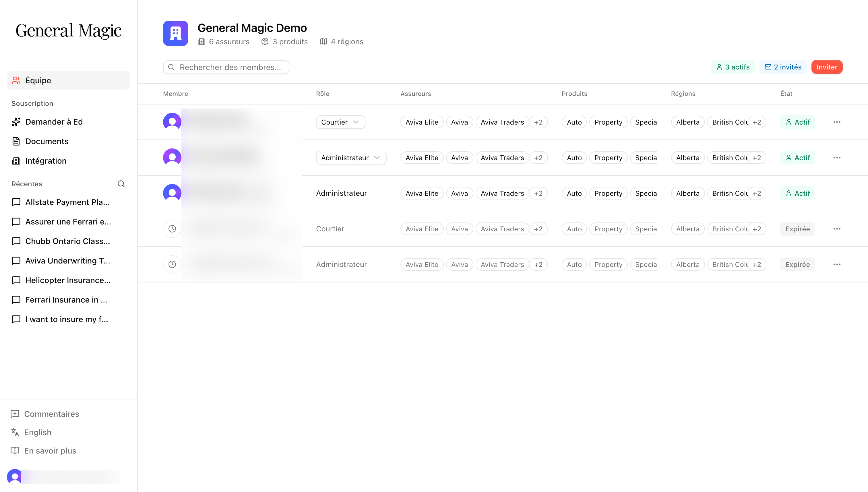Open the Allstate Payment Pla... recent chat
Image resolution: width=868 pixels, height=492 pixels.
[x=68, y=202]
